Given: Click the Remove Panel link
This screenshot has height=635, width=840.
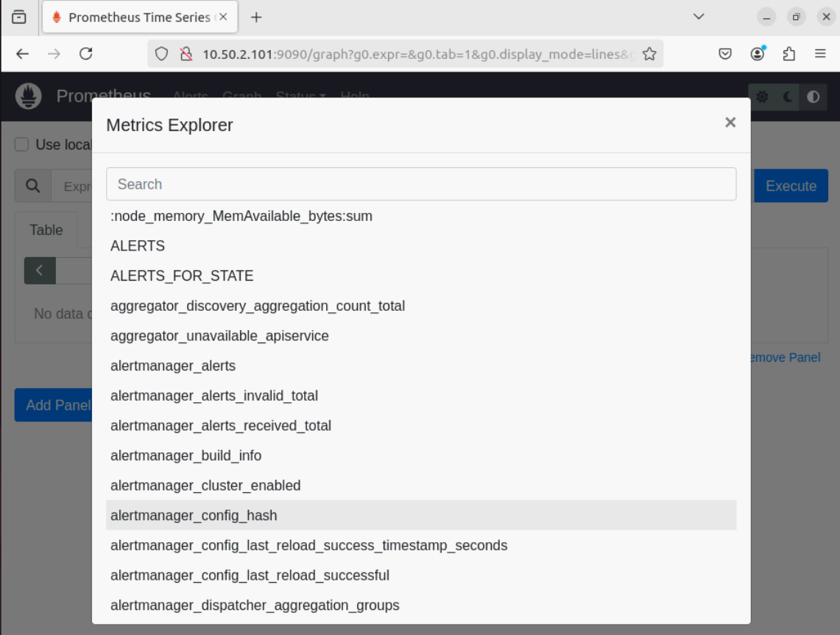Looking at the screenshot, I should tap(786, 357).
